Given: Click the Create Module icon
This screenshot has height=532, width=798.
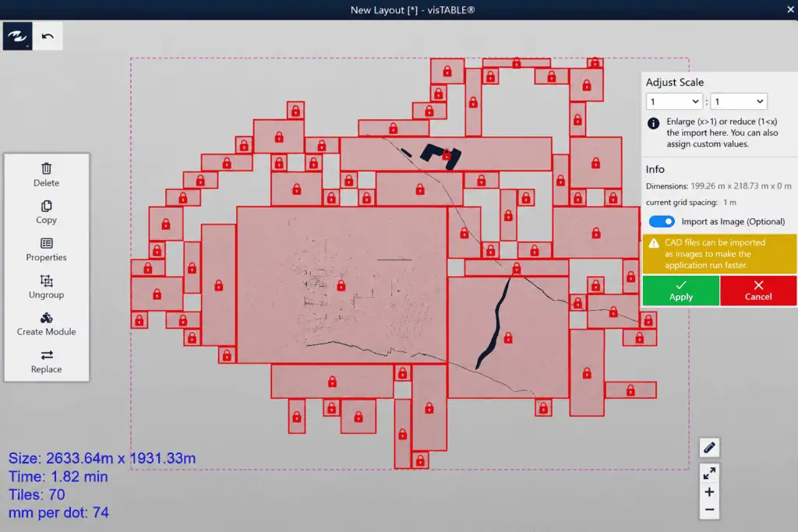Looking at the screenshot, I should pyautogui.click(x=46, y=319).
